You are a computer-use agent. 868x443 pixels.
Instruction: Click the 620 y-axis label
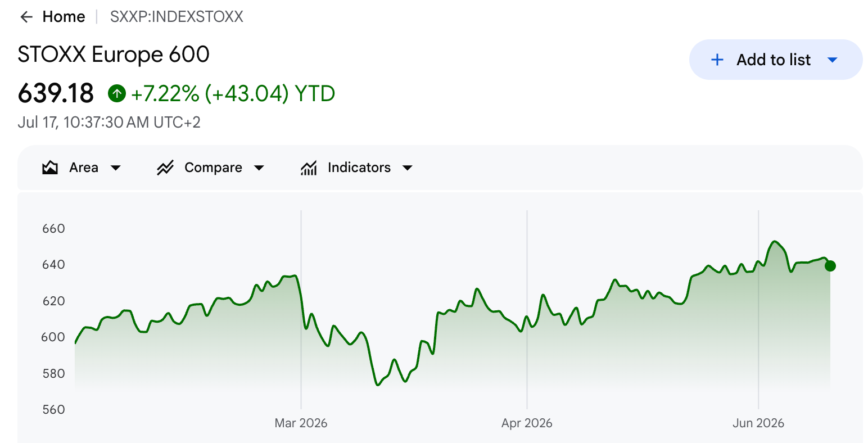[x=54, y=301]
